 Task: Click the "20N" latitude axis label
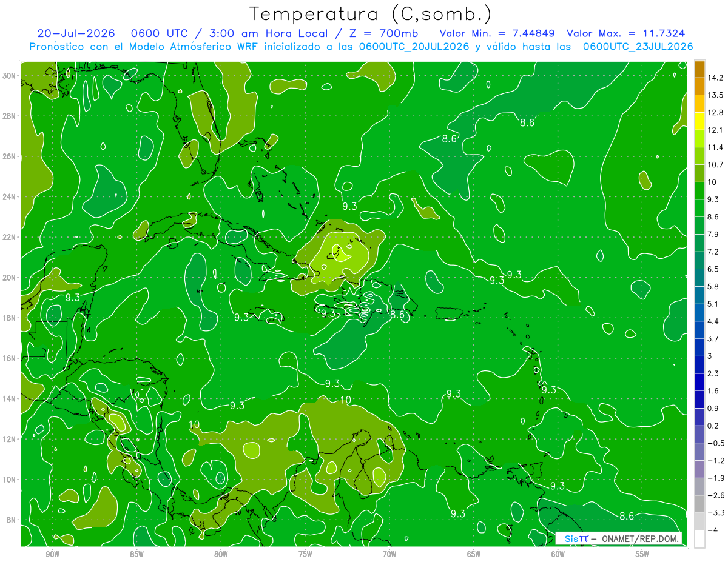[10, 277]
